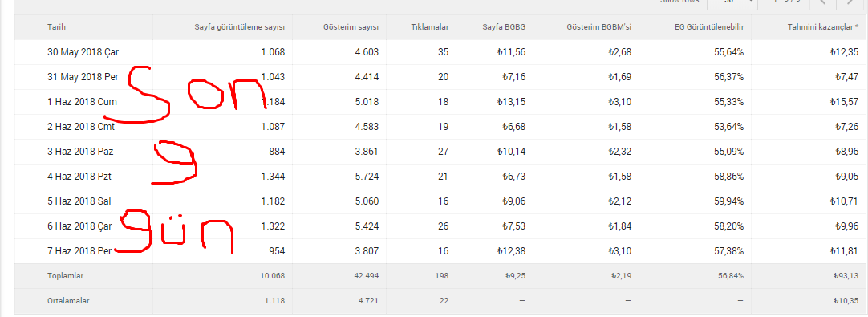Sort by Sayfa görüntüleme sayısı column

tap(240, 26)
